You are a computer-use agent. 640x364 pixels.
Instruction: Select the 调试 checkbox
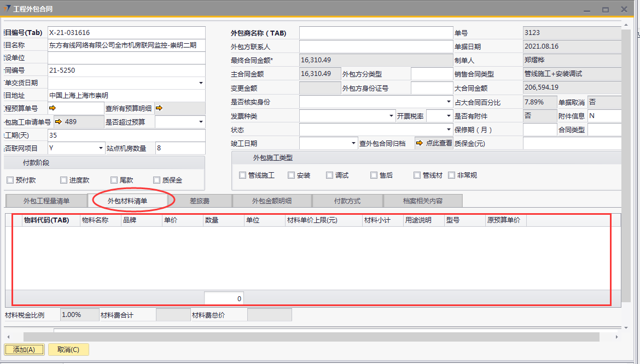coord(329,175)
